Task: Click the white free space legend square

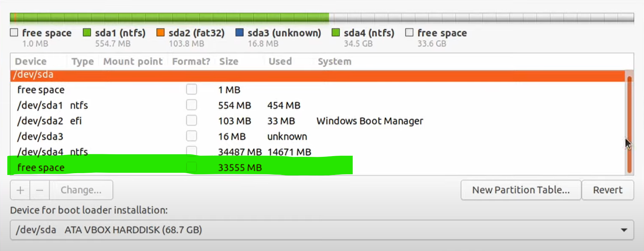Action: point(14,33)
